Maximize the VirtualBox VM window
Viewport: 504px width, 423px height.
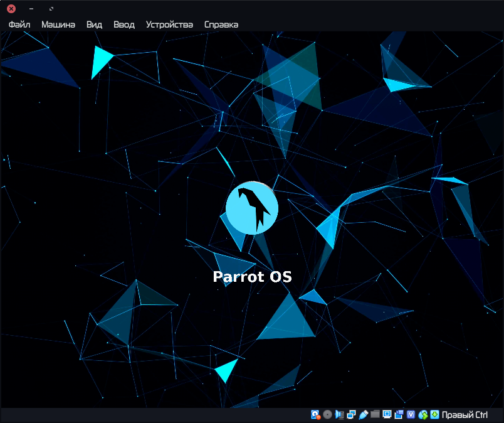coord(51,9)
